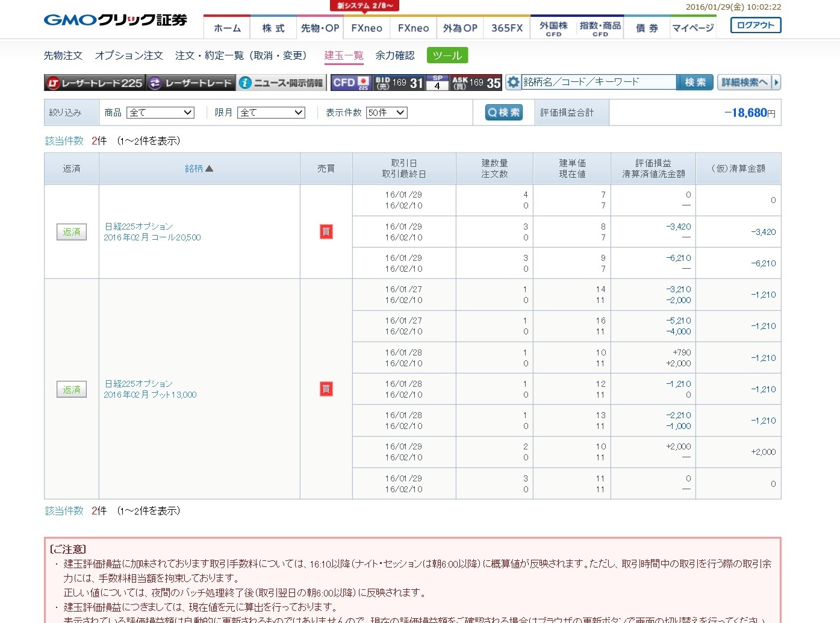
Task: Open the 365FX tab
Action: pos(507,28)
